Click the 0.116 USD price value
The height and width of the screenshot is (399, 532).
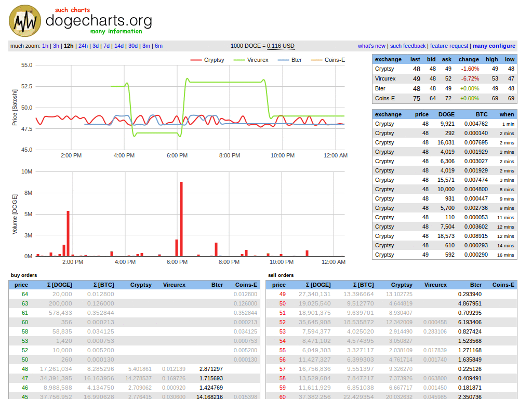coord(281,46)
